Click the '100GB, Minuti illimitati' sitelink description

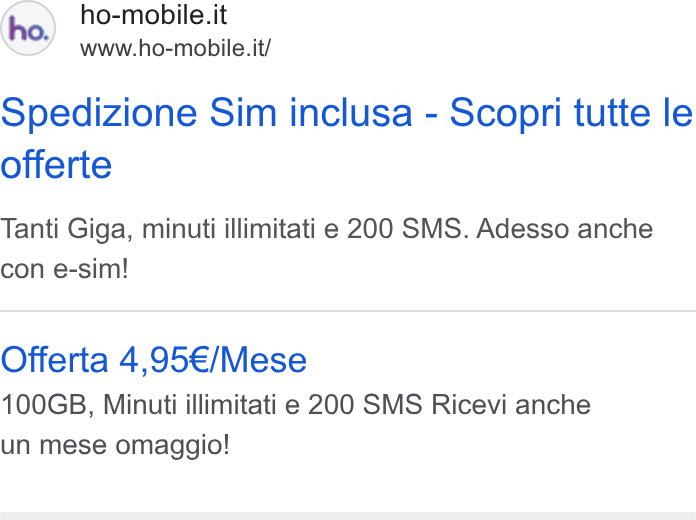coord(138,405)
